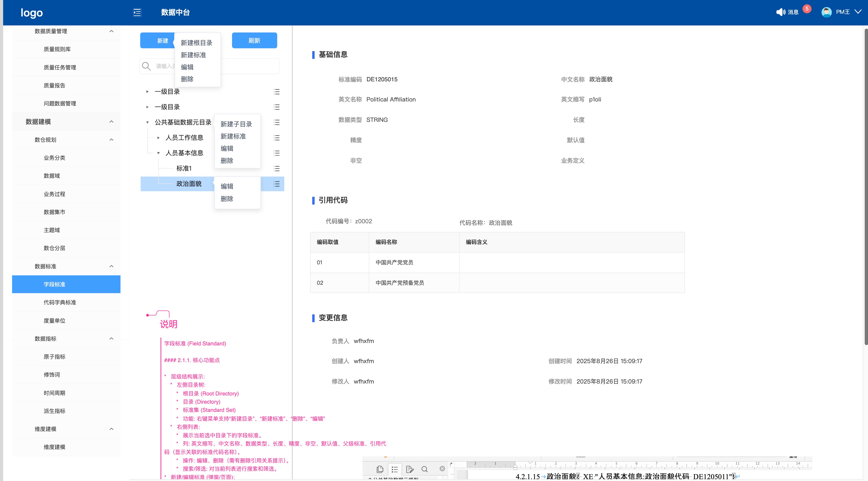The image size is (868, 481).
Task: Choose 新建根目录 from the 新建 menu
Action: coord(197,43)
